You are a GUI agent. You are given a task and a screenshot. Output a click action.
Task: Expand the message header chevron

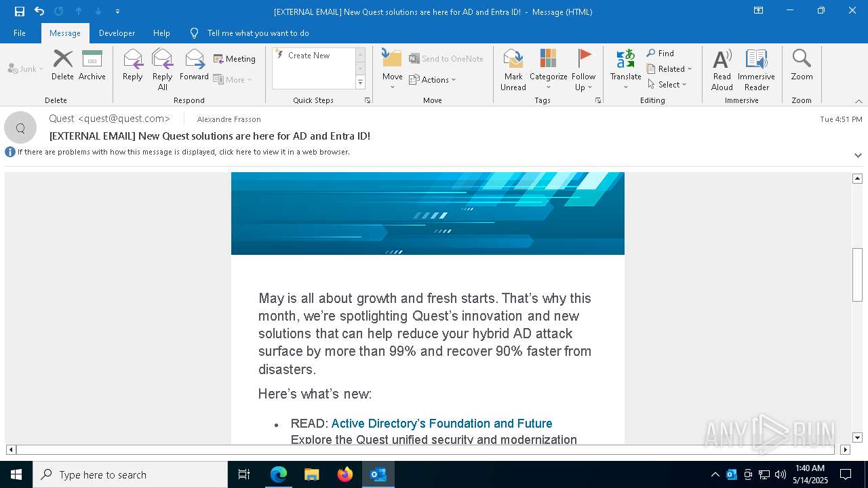[x=858, y=155]
